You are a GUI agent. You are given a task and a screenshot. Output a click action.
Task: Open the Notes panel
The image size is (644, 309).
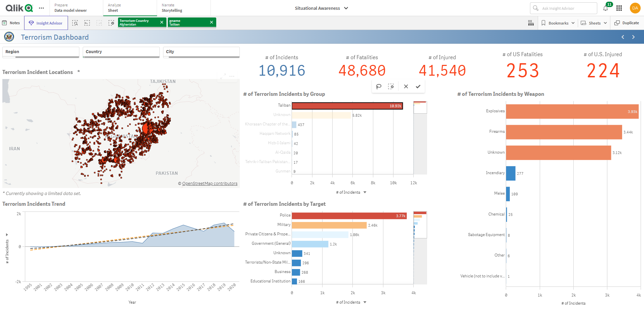11,23
